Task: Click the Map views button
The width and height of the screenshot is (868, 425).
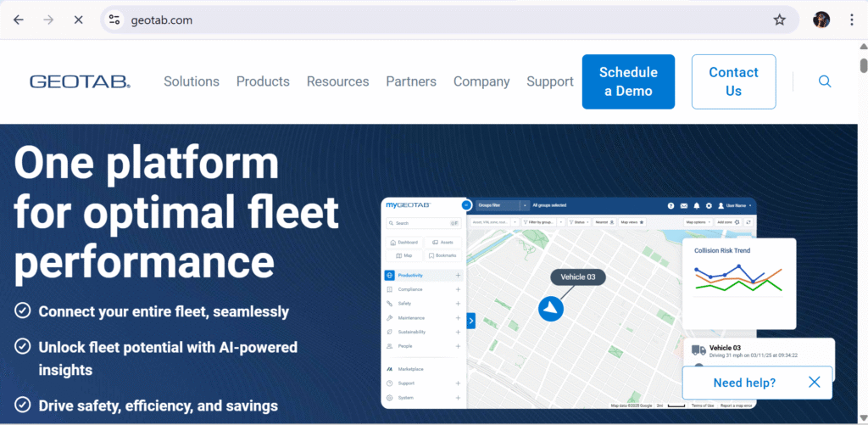Action: (x=632, y=222)
